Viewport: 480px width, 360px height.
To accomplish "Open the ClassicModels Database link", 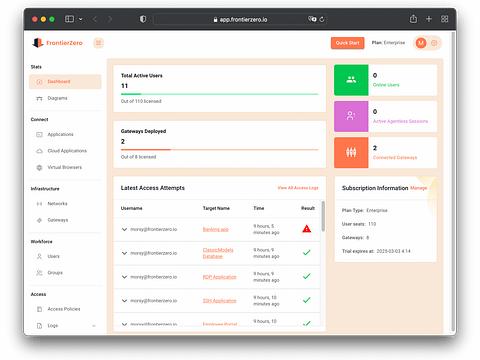I will point(218,253).
